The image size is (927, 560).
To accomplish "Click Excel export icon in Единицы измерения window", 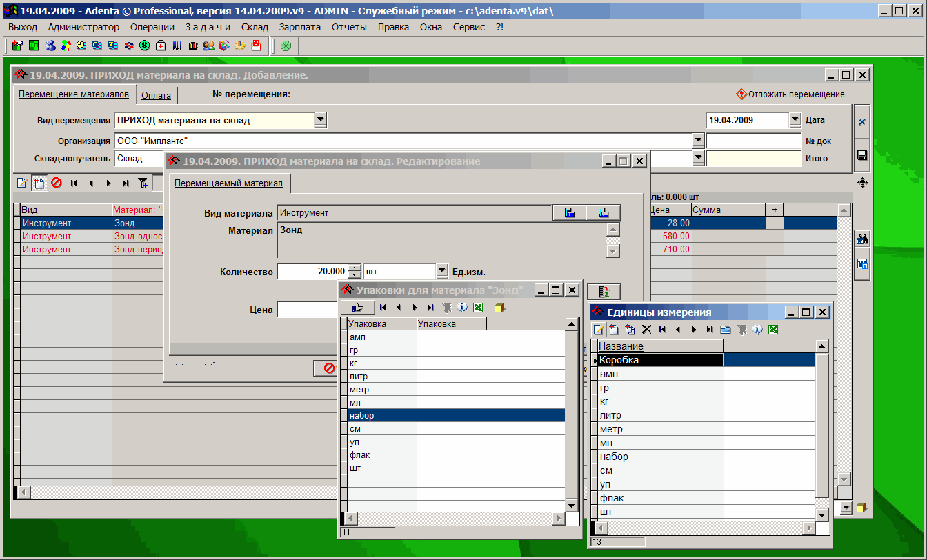I will point(773,330).
